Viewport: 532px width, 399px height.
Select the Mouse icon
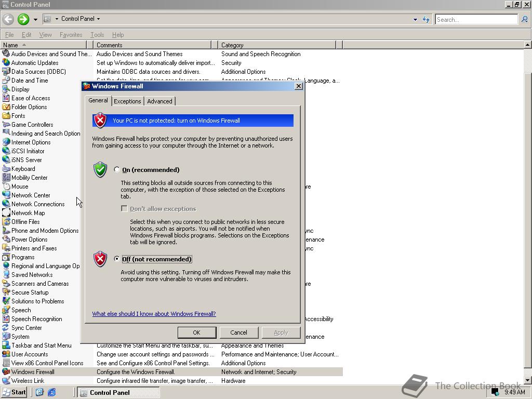[6, 186]
